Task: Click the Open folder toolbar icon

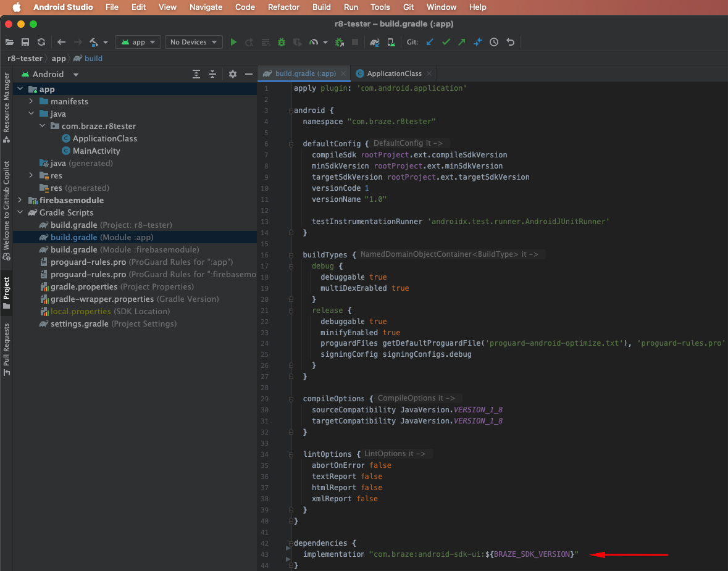Action: 9,42
